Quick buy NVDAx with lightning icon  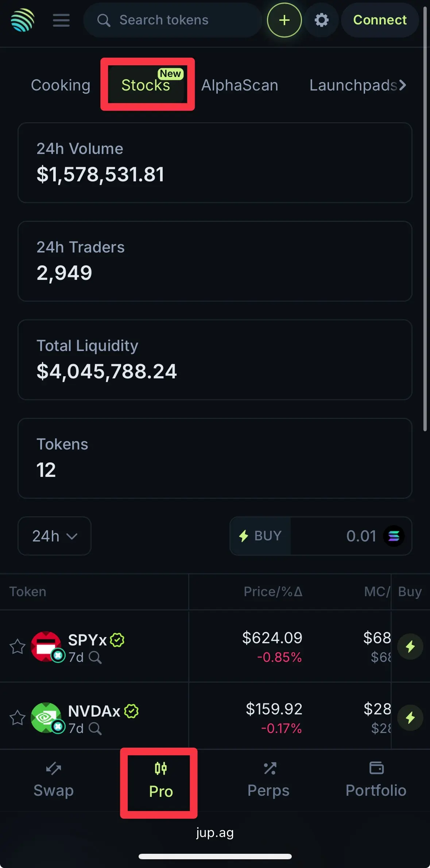coord(410,718)
